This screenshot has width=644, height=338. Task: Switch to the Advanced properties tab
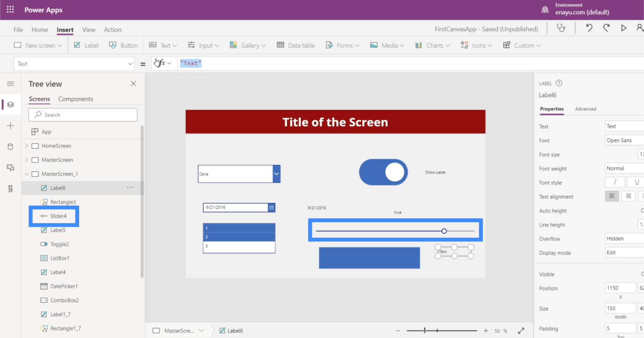585,109
